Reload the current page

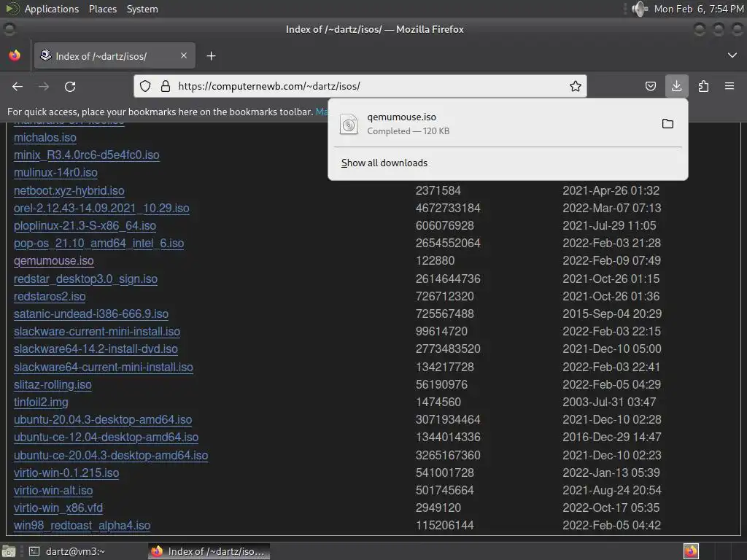click(x=70, y=86)
